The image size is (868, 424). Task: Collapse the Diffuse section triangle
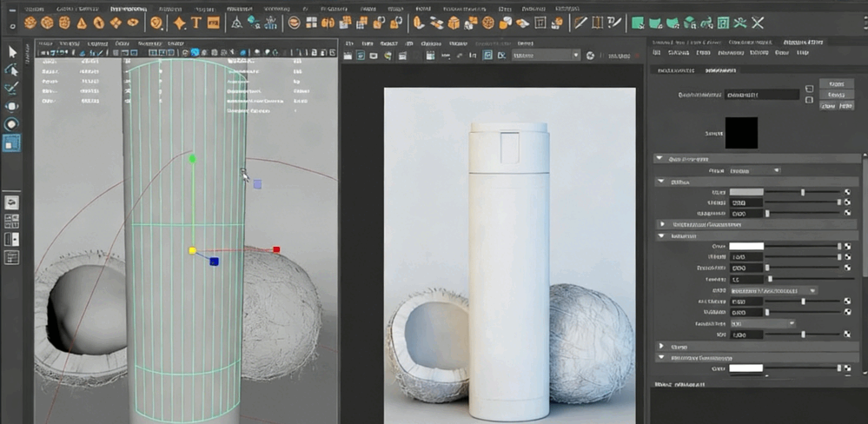(659, 182)
